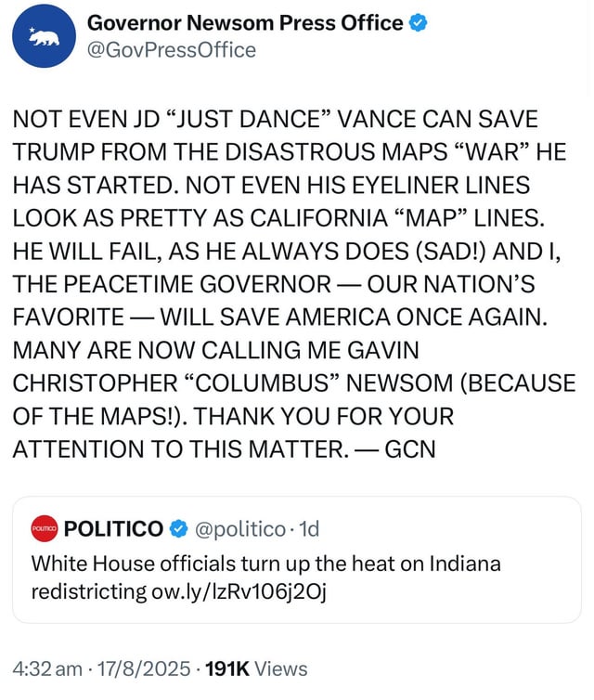Screen dimensions: 594x700
Task: Click the first line starting NOT EVEN JD
Action: coord(275,120)
